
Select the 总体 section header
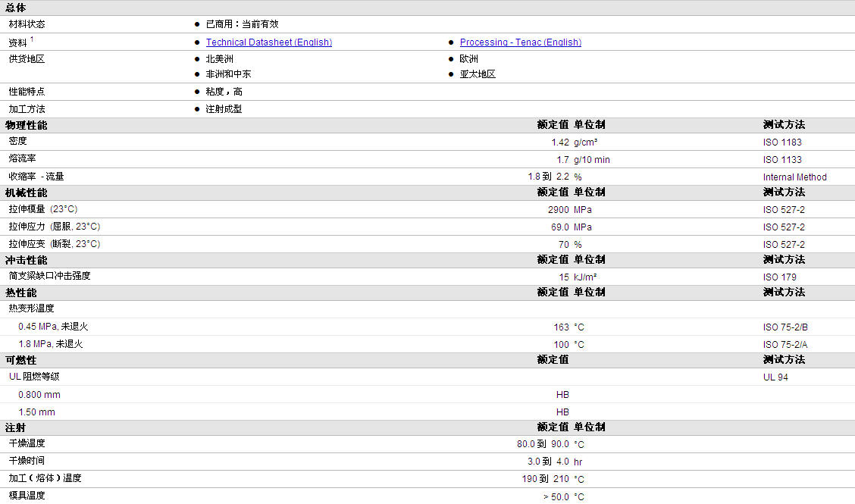click(15, 8)
